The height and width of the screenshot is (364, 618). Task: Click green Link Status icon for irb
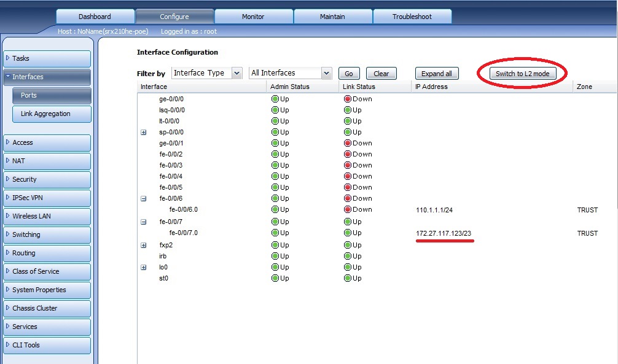[348, 256]
